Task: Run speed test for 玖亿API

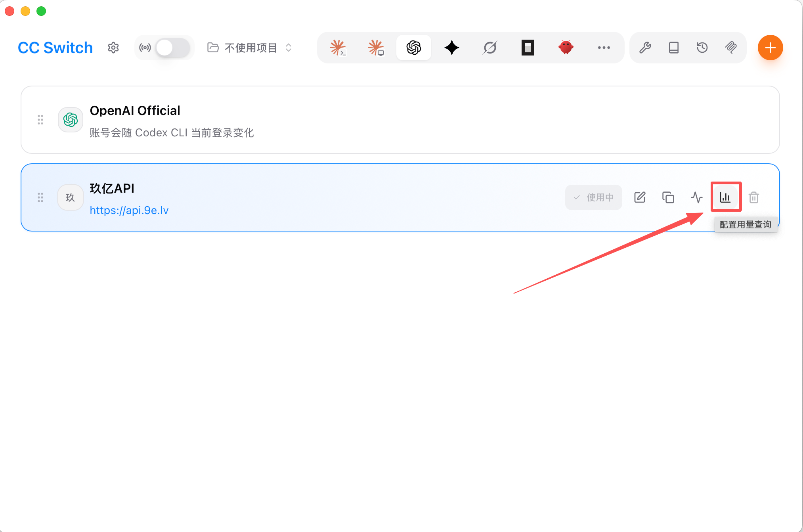Action: [697, 197]
